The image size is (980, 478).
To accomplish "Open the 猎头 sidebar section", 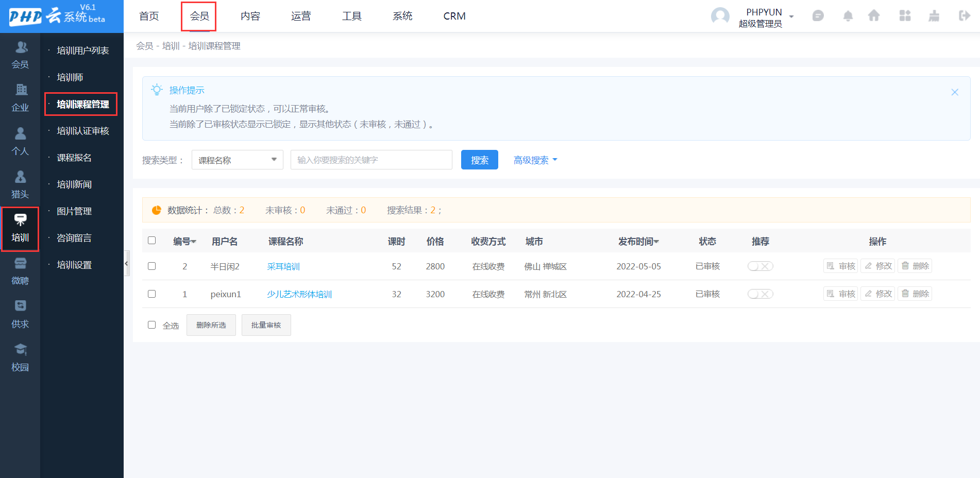I will coord(20,184).
